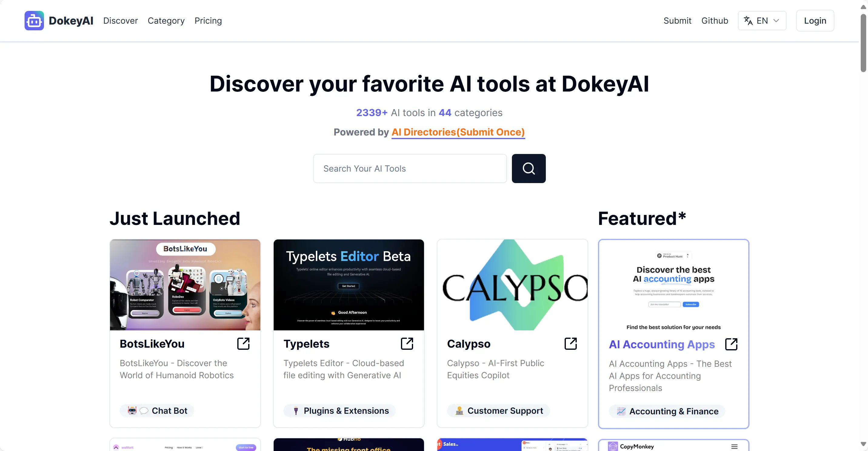Image resolution: width=868 pixels, height=451 pixels.
Task: Open the CopyMonkey hamburger menu icon
Action: [x=735, y=447]
